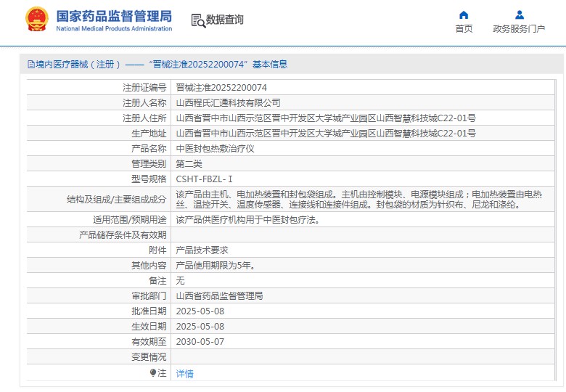
Task: Click the 结构及组成 description text
Action: (358, 199)
